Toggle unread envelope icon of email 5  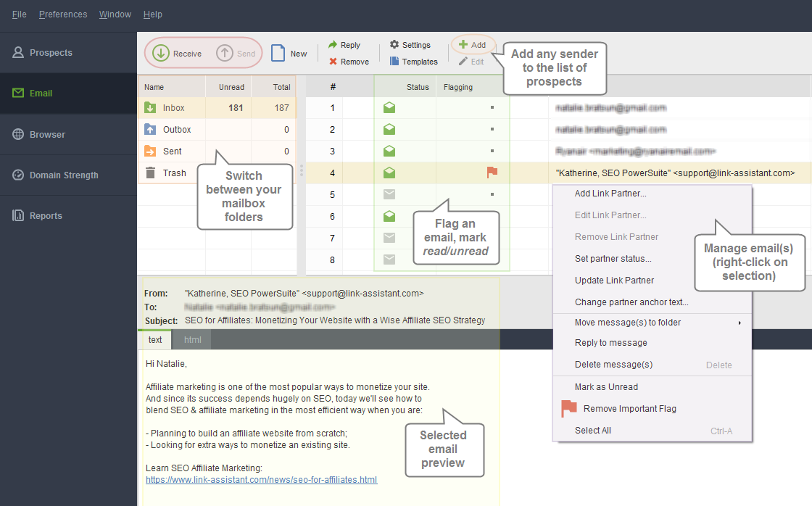tap(389, 195)
